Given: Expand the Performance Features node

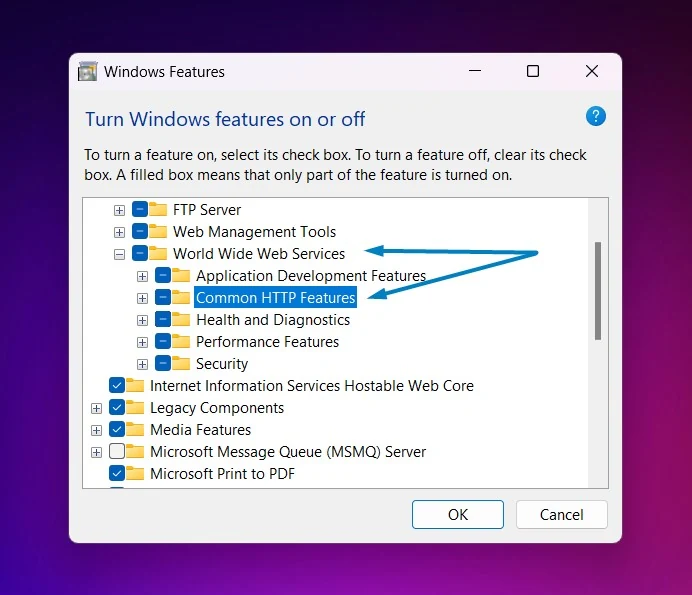Looking at the screenshot, I should 142,343.
